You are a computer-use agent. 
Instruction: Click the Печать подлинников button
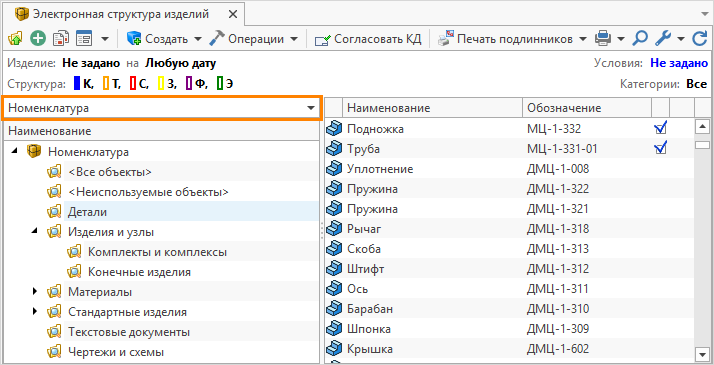pyautogui.click(x=505, y=39)
